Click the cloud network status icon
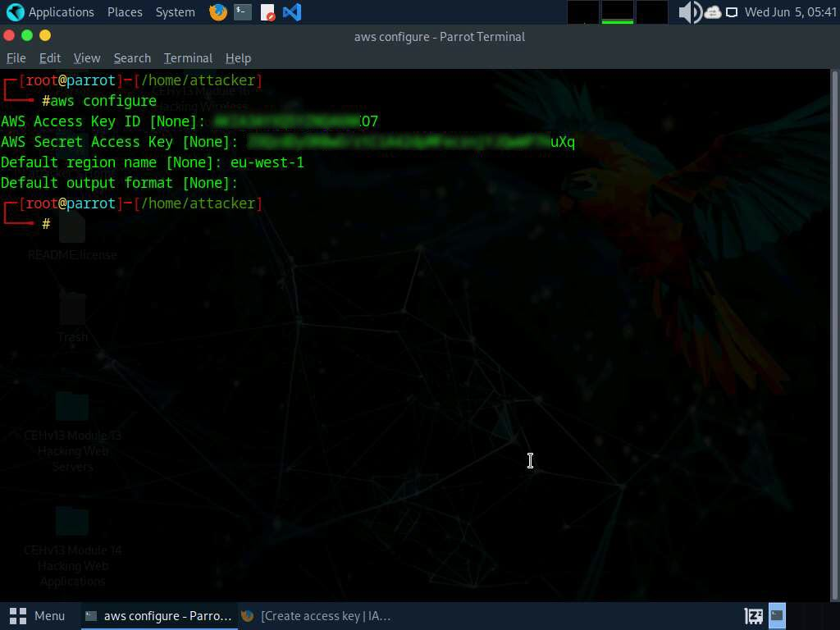 click(712, 12)
